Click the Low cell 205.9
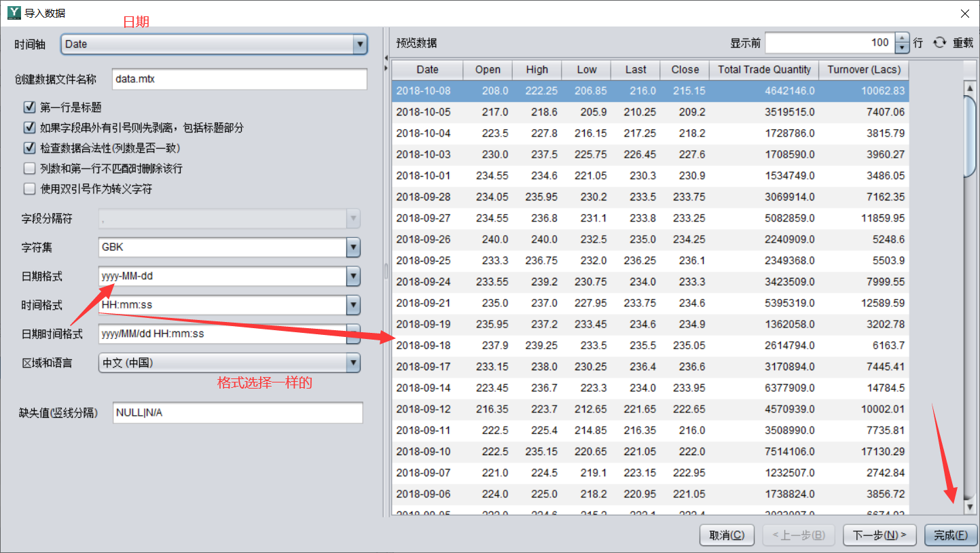Screen dimensions: 980x553 click(586, 111)
